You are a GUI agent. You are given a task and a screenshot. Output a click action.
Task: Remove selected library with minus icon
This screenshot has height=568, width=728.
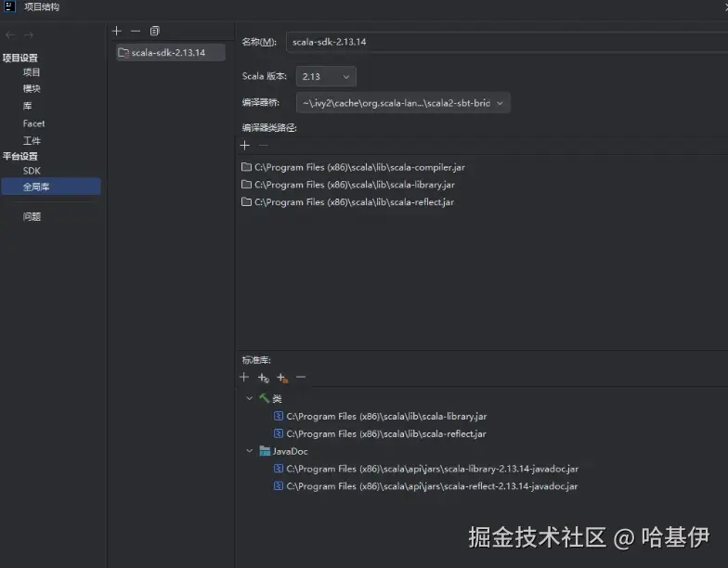tap(136, 32)
